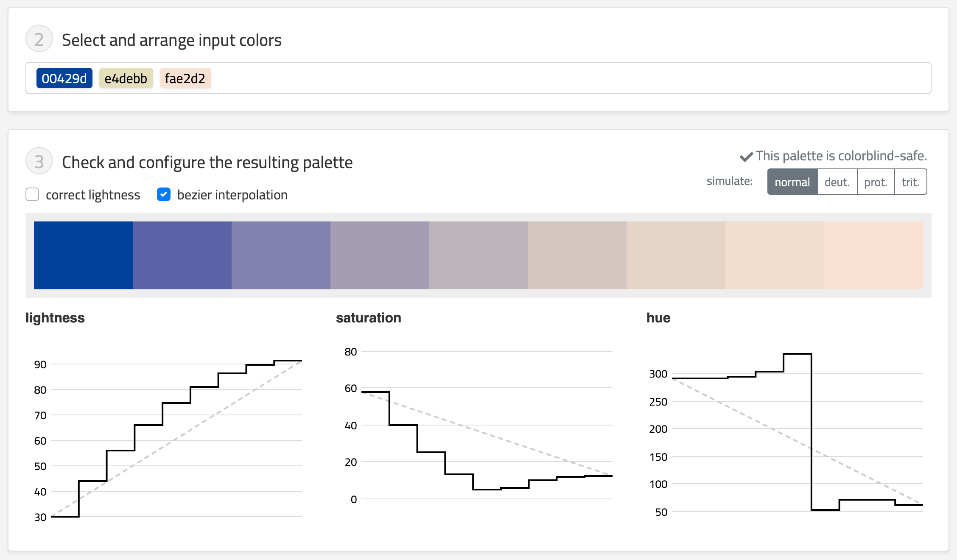The image size is (957, 560).
Task: Select the normal simulation mode
Action: point(792,182)
